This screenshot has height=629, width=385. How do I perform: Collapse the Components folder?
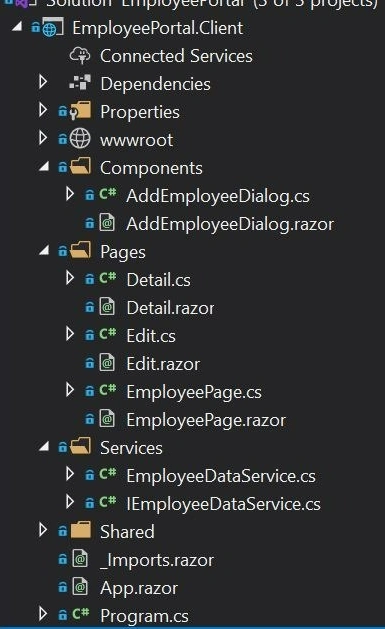pyautogui.click(x=44, y=166)
